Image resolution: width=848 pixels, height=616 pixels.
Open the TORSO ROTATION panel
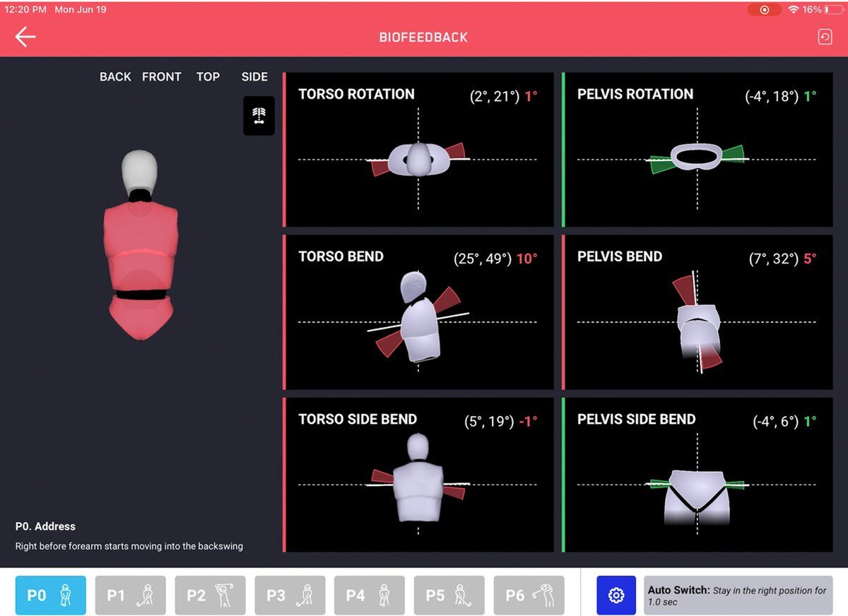[x=418, y=148]
